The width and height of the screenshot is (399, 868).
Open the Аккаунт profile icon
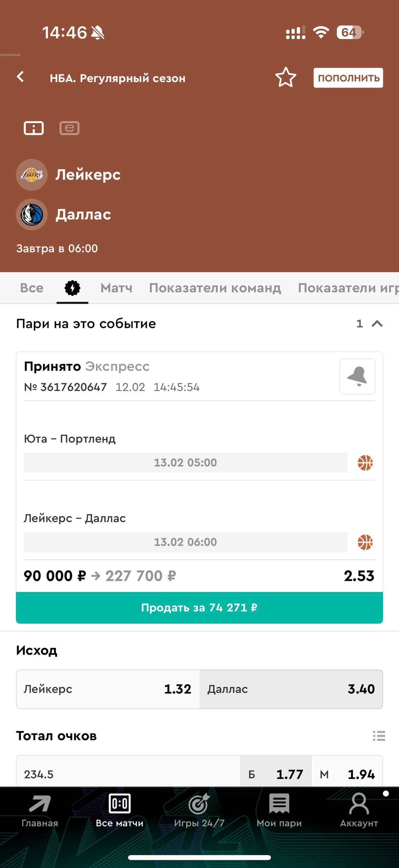pos(359,810)
